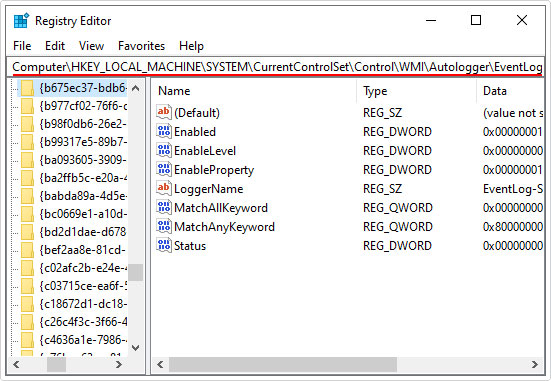Select the {c02afc2b-e24e tree key
Viewport: 551px width, 381px height.
coord(83,268)
